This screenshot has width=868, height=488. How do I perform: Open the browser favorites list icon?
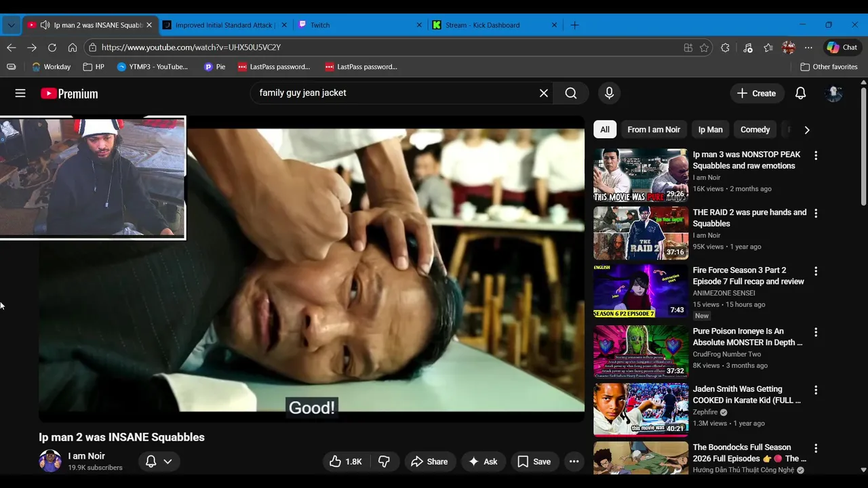pos(768,47)
